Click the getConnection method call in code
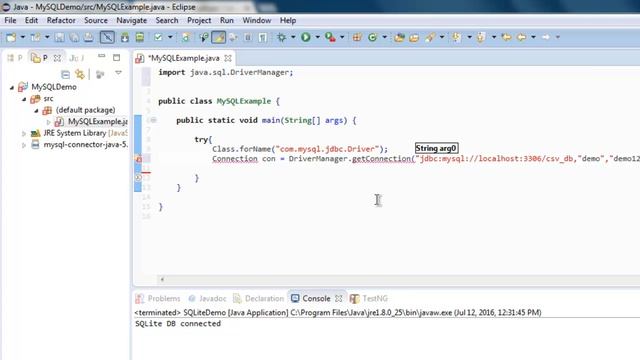The width and height of the screenshot is (640, 360). [x=382, y=159]
